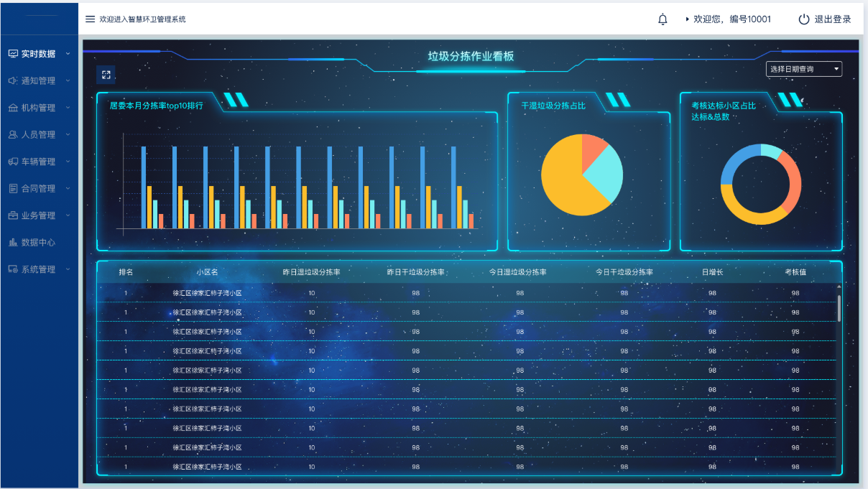This screenshot has width=868, height=489.
Task: Expand the 系统管理 chevron arrow
Action: [68, 269]
